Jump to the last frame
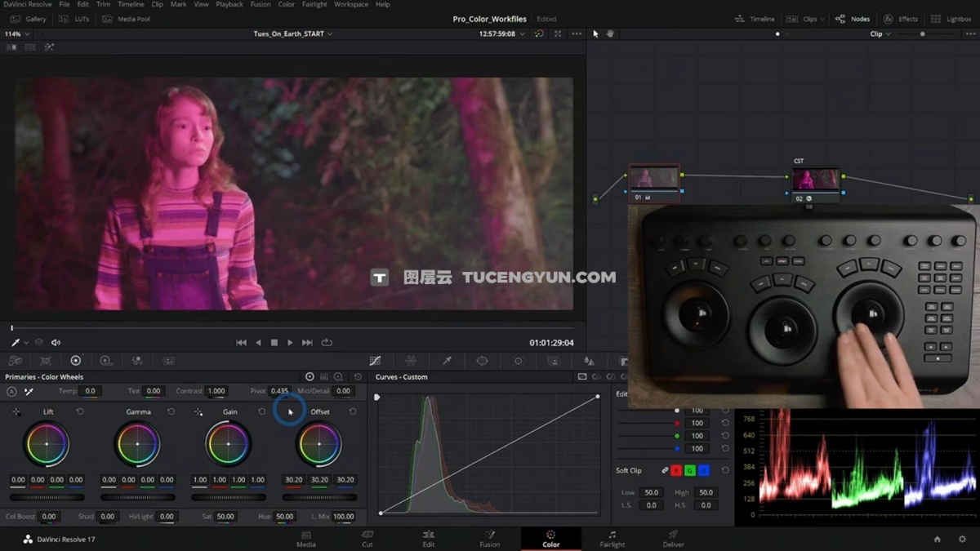Viewport: 980px width, 551px height. [x=307, y=343]
